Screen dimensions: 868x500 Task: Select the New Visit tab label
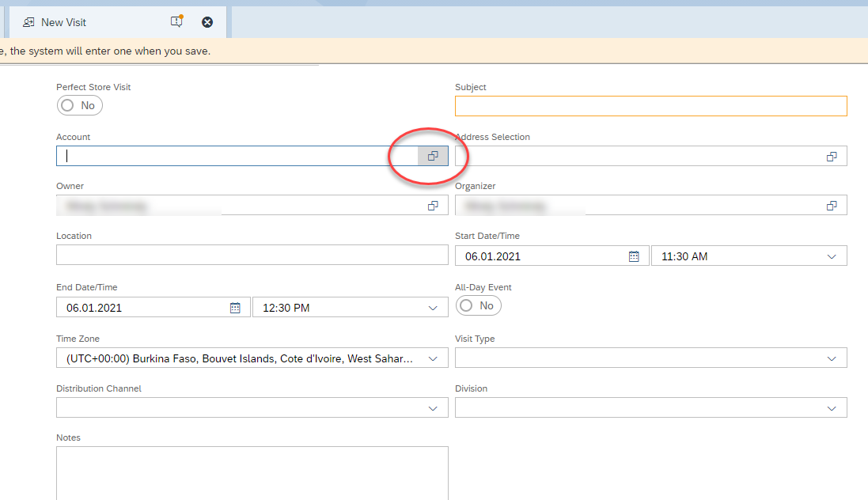[63, 22]
